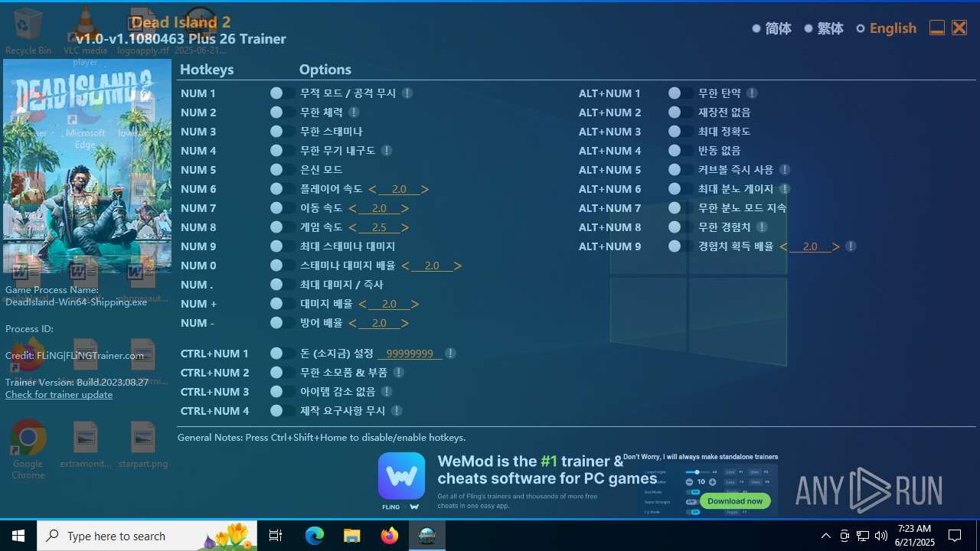Toggle 무한 스태미나 (NUM 3)
Image resolution: width=980 pixels, height=551 pixels.
[x=282, y=132]
